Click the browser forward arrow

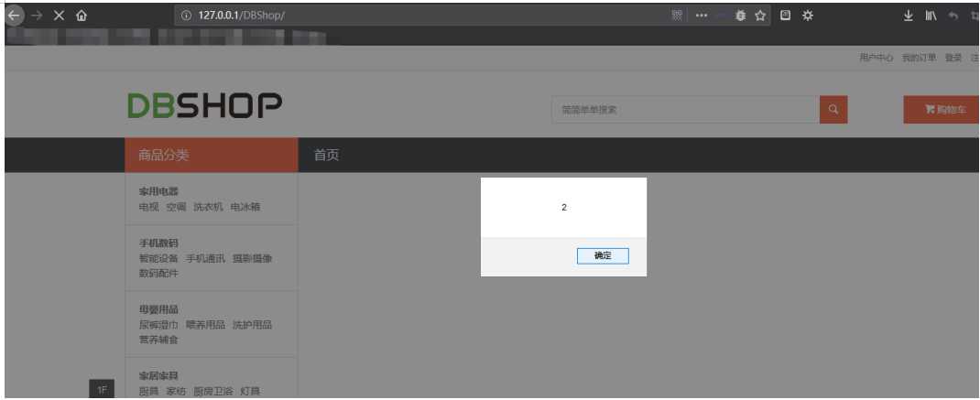37,16
